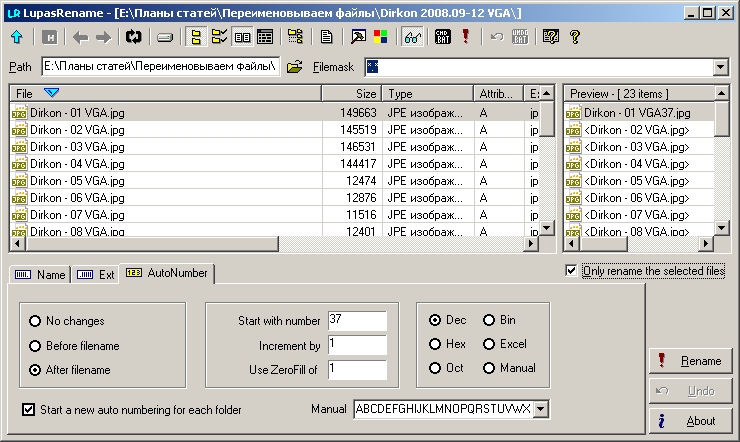The height and width of the screenshot is (442, 740).
Task: Click the file list scroll down arrow
Action: pyautogui.click(x=547, y=228)
